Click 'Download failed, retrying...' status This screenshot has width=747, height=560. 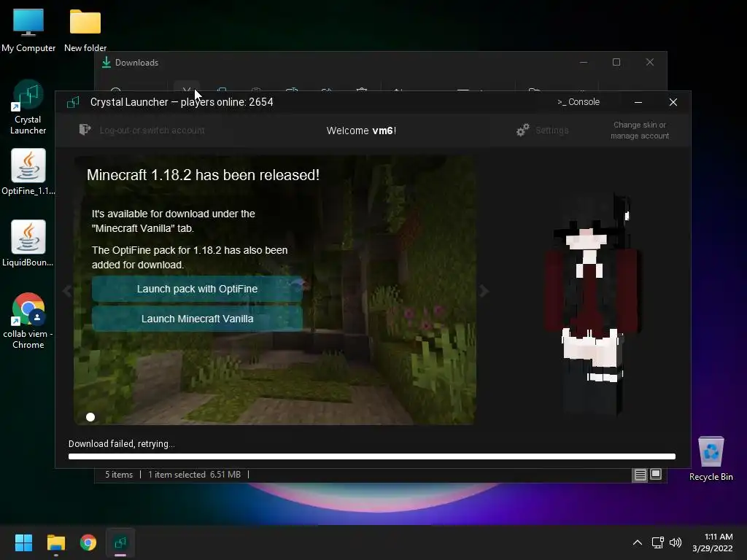click(122, 444)
